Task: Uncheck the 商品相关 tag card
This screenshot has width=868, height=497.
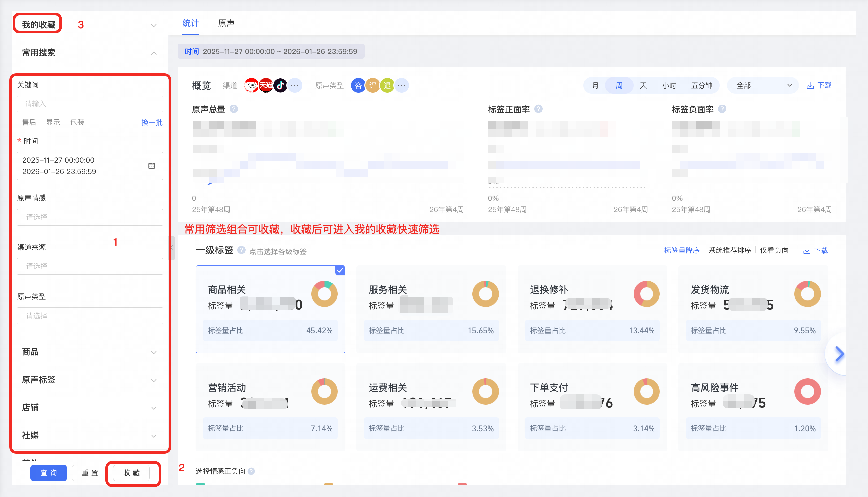Action: point(340,271)
